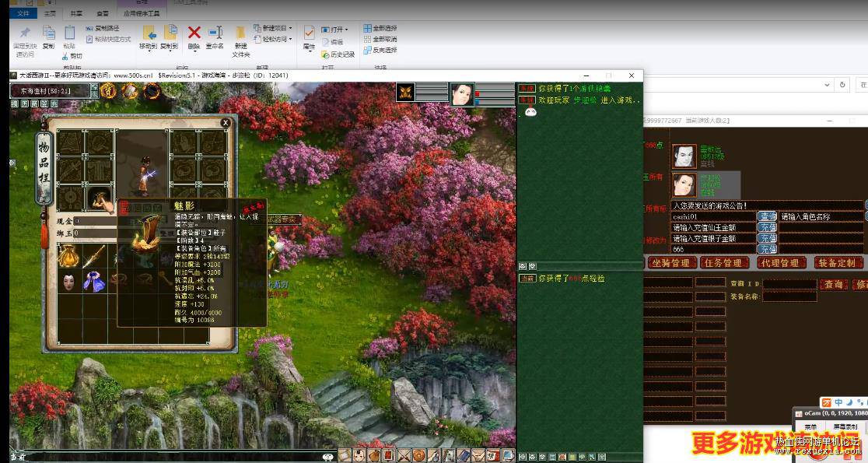Click Invert selection in Explorer ribbon
The image size is (868, 463).
pos(380,50)
